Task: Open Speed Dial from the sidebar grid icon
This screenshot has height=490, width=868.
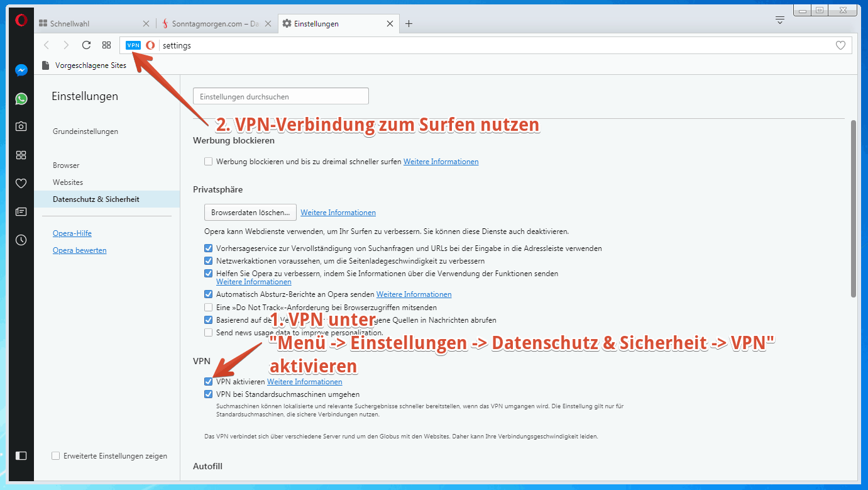Action: (21, 155)
